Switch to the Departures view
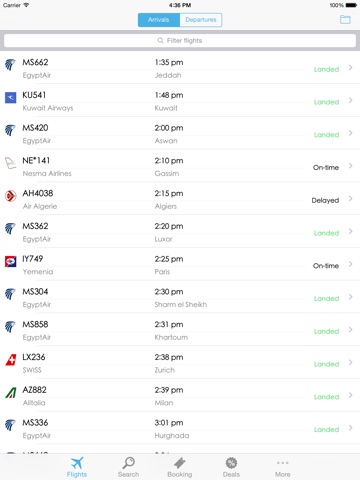The image size is (360, 480). point(201,20)
